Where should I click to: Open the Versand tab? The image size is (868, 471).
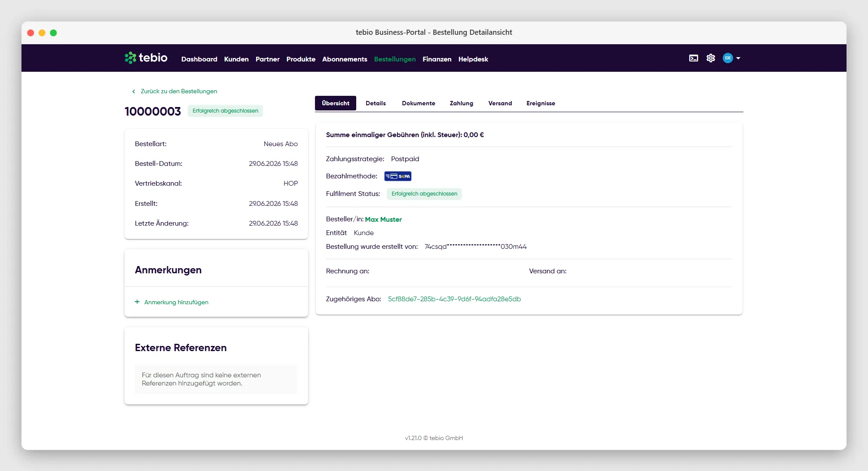tap(500, 103)
